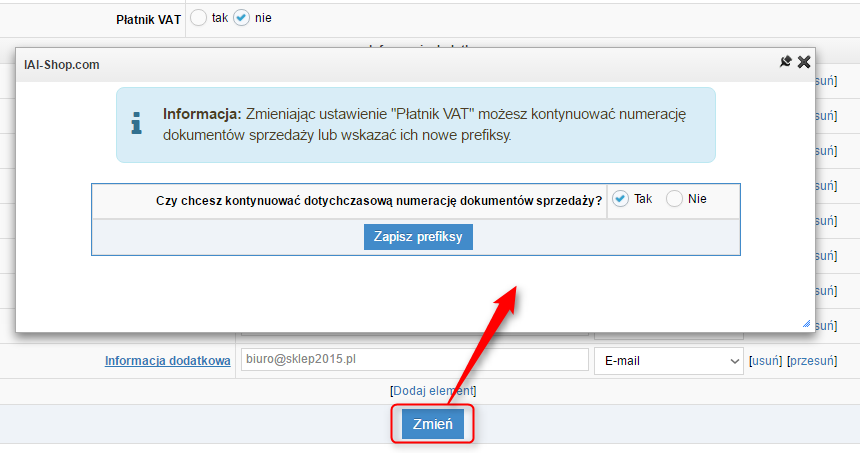
Task: Click the numbering question text
Action: pos(379,201)
